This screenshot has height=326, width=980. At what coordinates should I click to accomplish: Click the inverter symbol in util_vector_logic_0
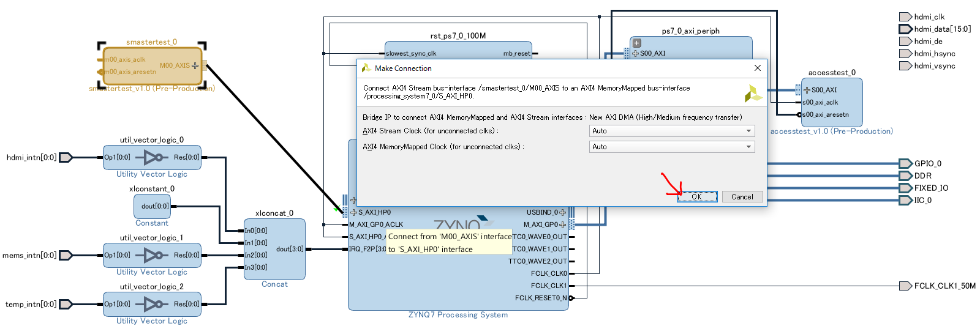pos(151,157)
